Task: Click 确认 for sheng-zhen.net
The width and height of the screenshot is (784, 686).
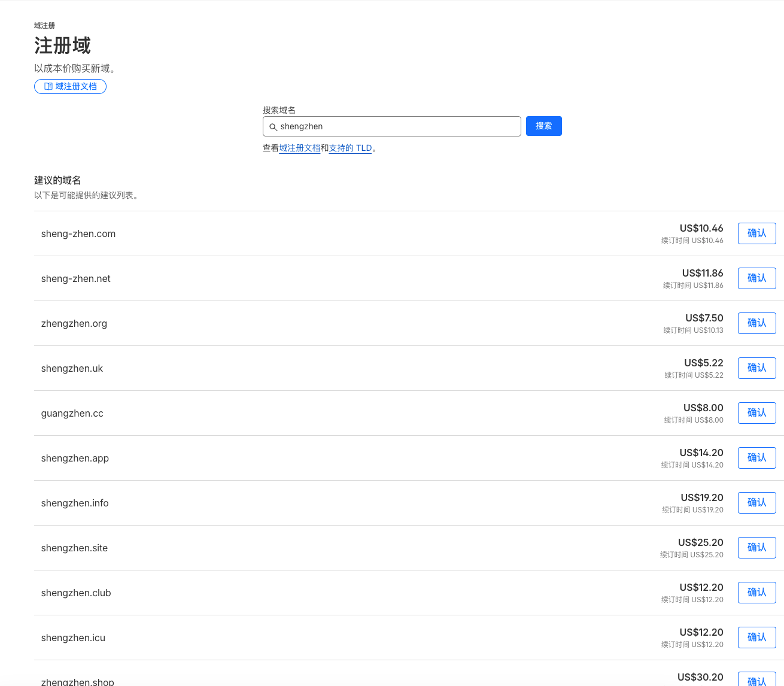Action: click(x=756, y=278)
